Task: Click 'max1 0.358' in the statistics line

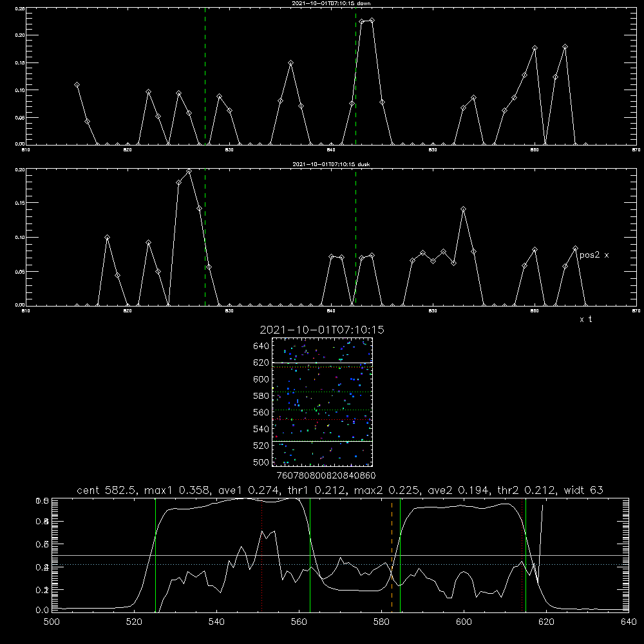Action: click(179, 490)
